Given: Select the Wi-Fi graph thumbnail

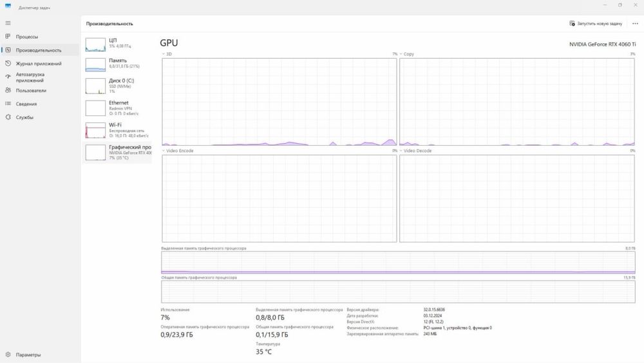Looking at the screenshot, I should coord(95,130).
